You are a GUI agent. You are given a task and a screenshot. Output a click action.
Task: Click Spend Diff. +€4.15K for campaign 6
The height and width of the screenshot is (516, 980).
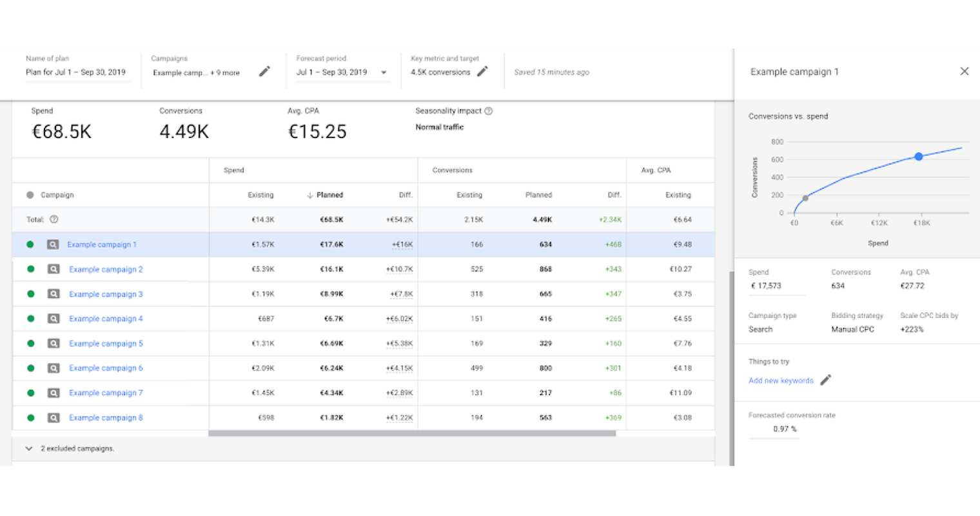(399, 368)
